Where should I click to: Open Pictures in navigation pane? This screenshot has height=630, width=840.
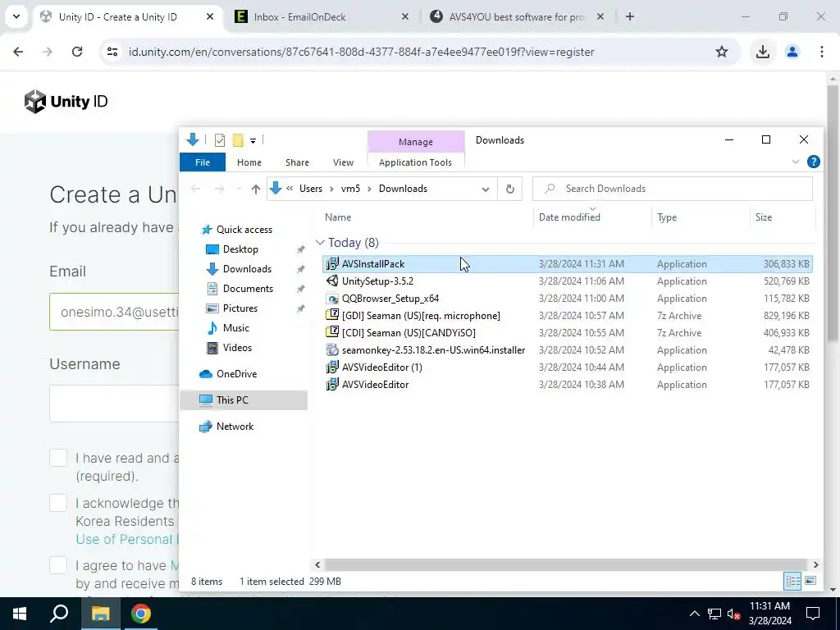point(240,308)
